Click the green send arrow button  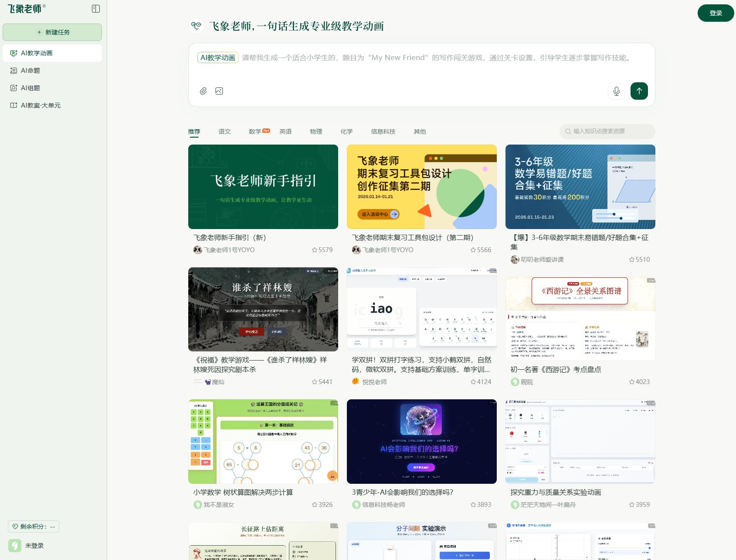coord(639,91)
